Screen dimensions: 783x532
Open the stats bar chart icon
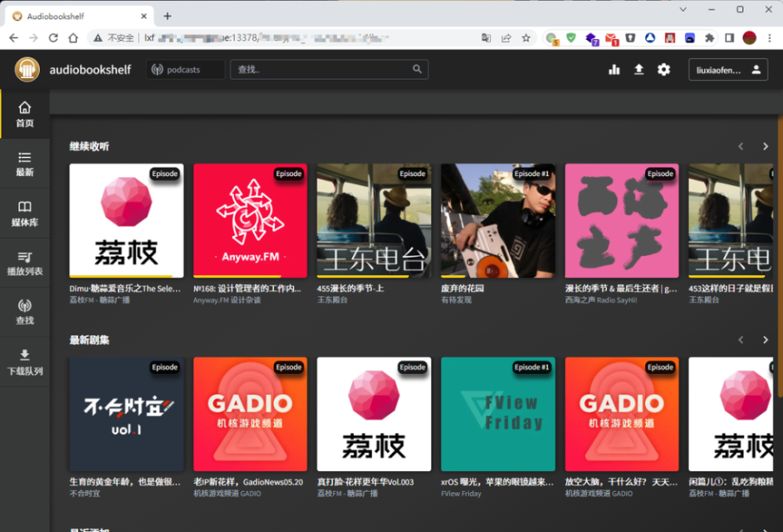coord(614,70)
